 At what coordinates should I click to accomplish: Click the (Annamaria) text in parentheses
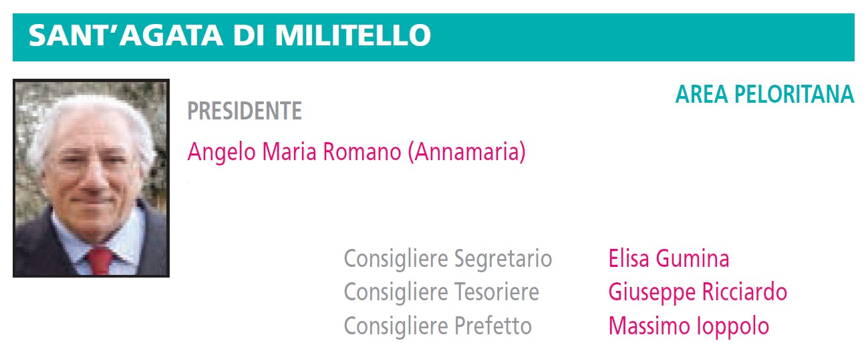466,152
